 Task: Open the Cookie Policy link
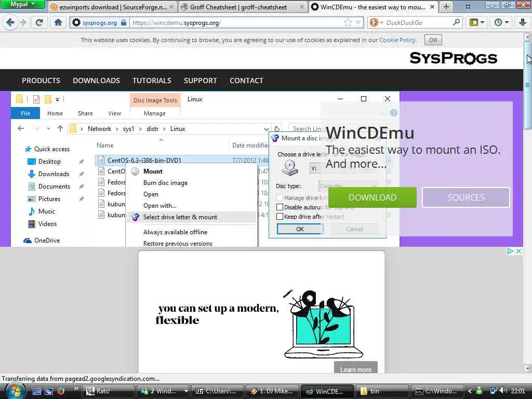pyautogui.click(x=397, y=40)
